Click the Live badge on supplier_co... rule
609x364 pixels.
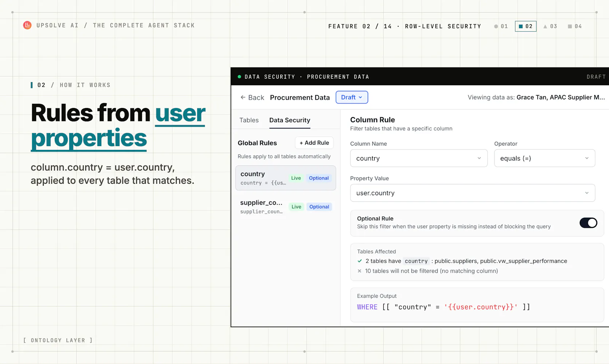297,207
